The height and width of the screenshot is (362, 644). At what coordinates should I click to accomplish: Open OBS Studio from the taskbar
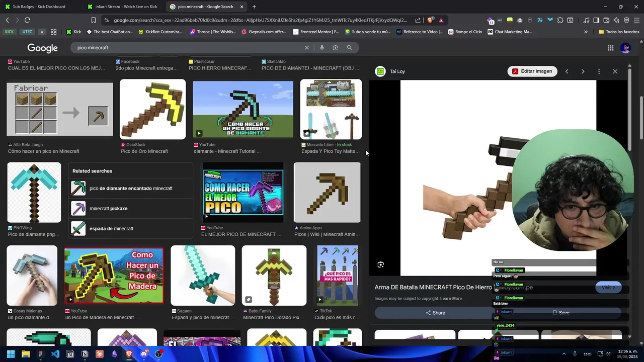tap(159, 354)
